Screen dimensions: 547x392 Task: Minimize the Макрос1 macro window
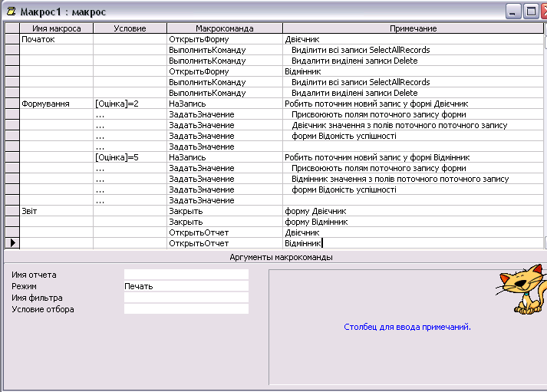[x=512, y=12]
